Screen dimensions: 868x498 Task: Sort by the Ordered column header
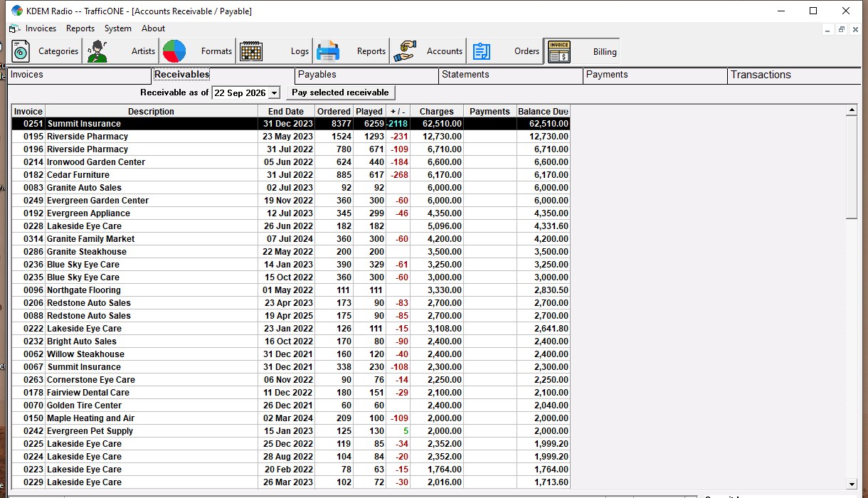pyautogui.click(x=334, y=111)
